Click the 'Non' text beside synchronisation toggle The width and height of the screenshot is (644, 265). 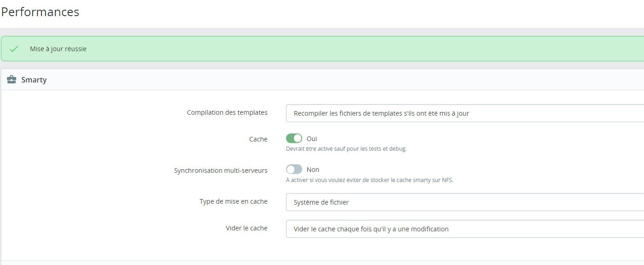click(313, 170)
